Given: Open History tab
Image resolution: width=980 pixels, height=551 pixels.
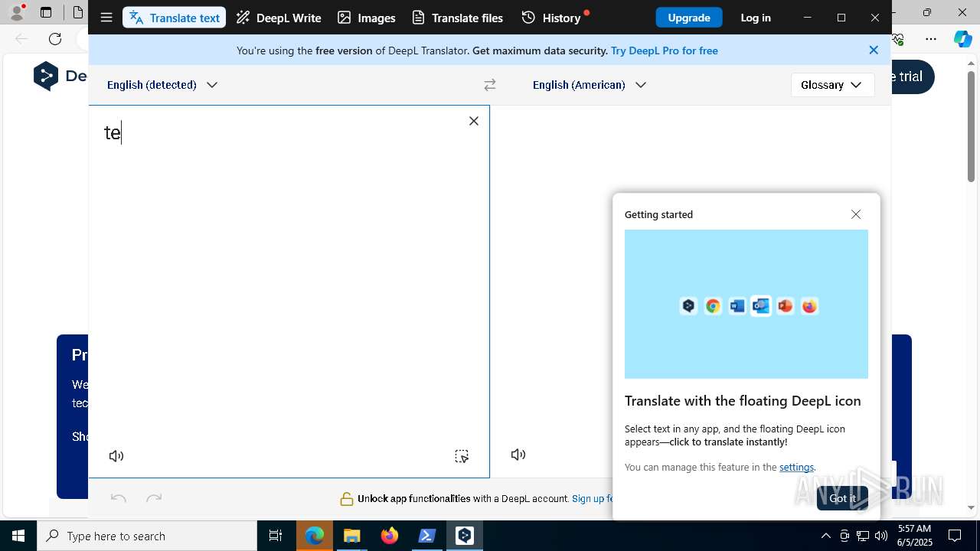Looking at the screenshot, I should tap(553, 18).
